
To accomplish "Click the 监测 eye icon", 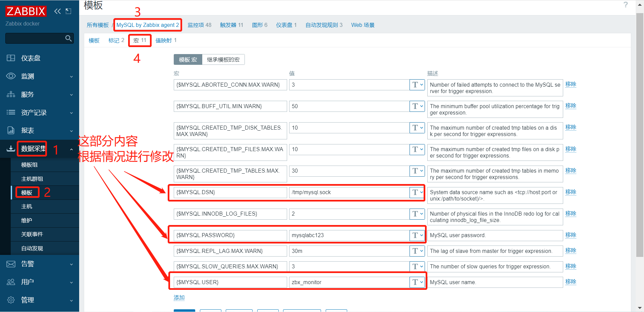I will pyautogui.click(x=11, y=76).
